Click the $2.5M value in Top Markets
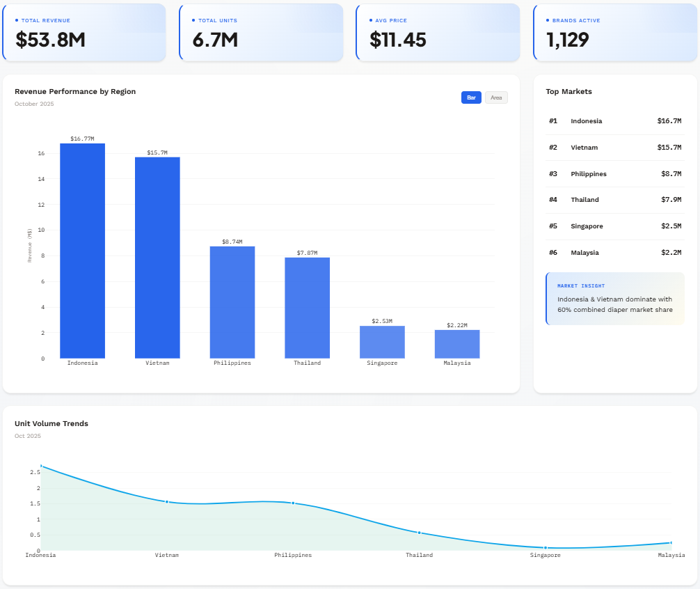This screenshot has height=589, width=700. pos(671,226)
